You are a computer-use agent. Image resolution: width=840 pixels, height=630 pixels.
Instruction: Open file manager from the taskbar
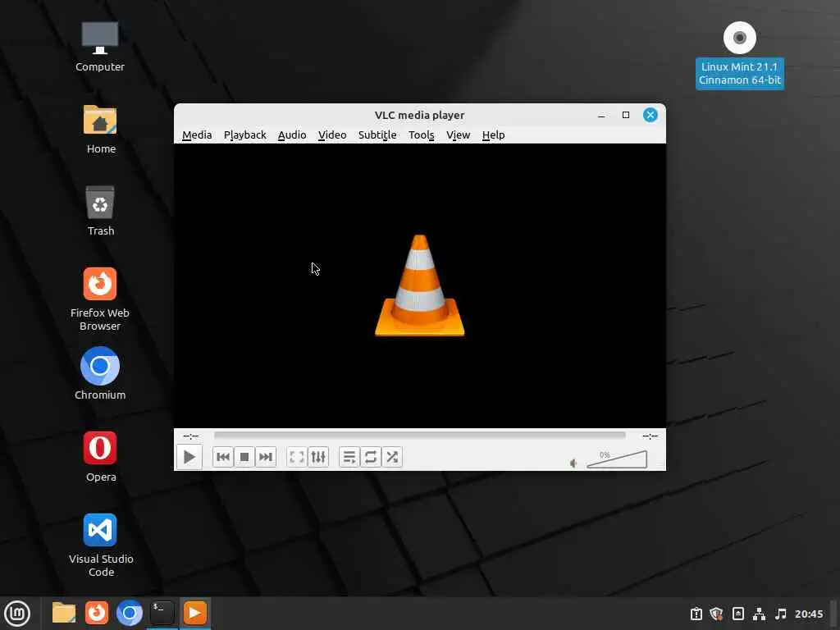[x=63, y=613]
